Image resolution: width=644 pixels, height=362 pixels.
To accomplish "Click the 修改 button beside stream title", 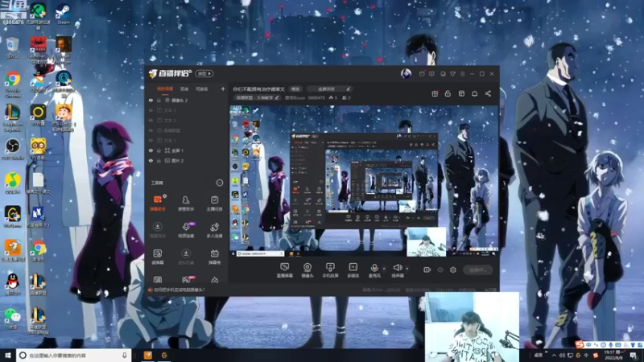I will [x=295, y=89].
